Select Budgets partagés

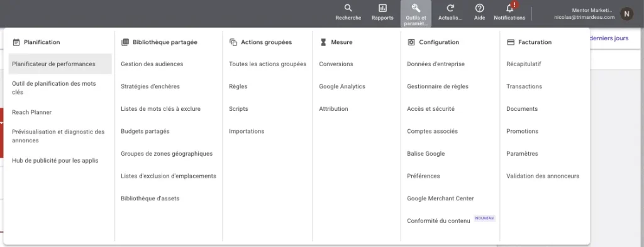[145, 131]
